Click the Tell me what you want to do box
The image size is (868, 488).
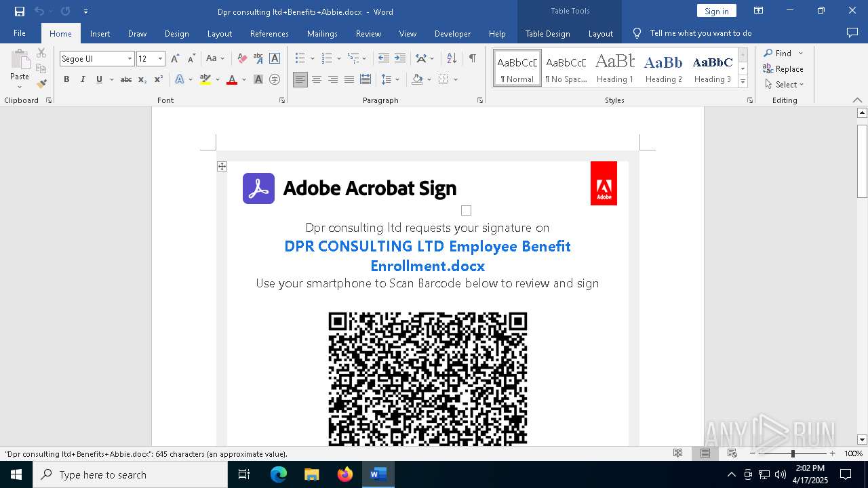click(701, 33)
